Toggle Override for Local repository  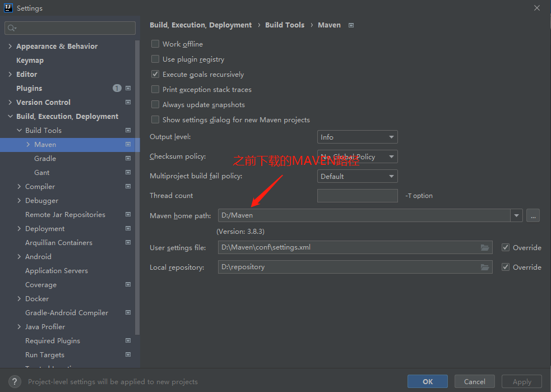point(506,267)
